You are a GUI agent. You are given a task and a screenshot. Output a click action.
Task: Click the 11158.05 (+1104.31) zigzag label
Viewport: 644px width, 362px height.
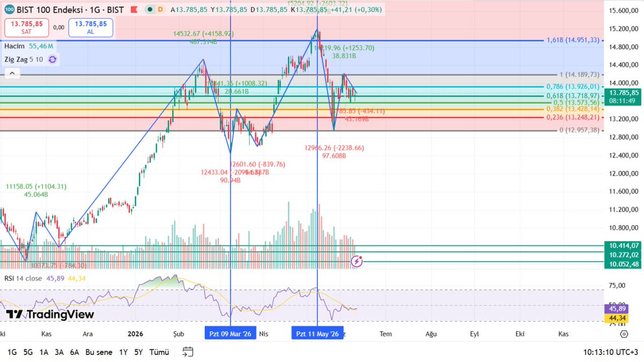point(36,186)
